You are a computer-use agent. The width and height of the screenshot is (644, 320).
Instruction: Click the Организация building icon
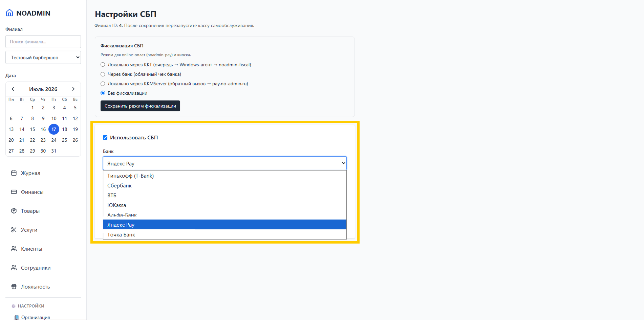click(x=17, y=317)
